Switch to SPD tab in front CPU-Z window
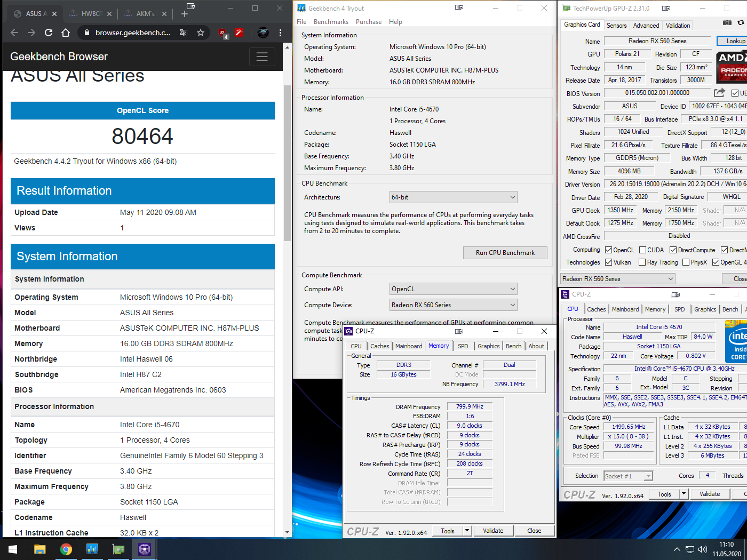The width and height of the screenshot is (747, 560). 463,346
